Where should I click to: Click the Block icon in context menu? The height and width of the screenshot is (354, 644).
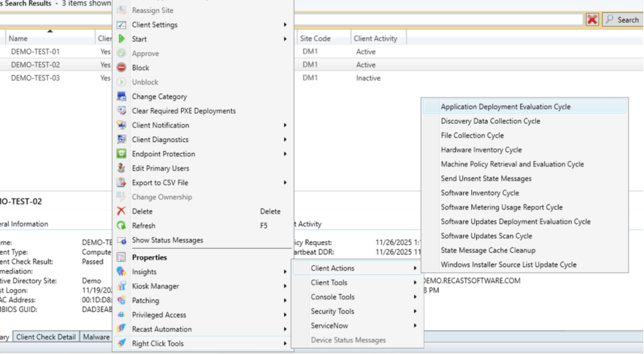tap(122, 67)
